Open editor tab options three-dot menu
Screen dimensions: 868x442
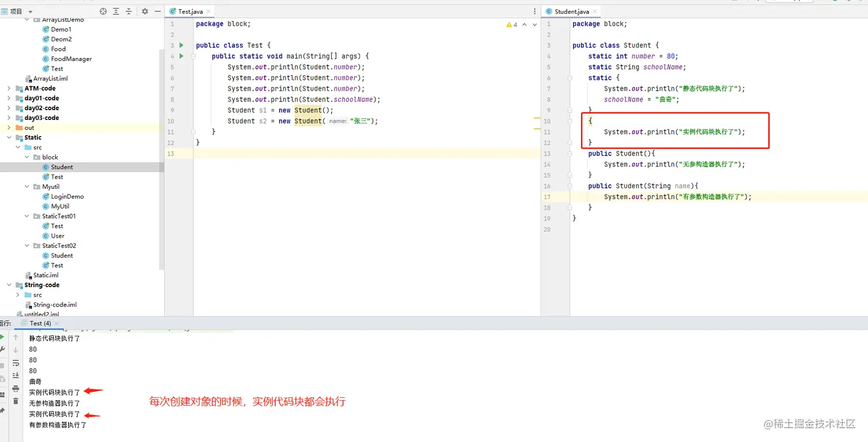tap(535, 11)
